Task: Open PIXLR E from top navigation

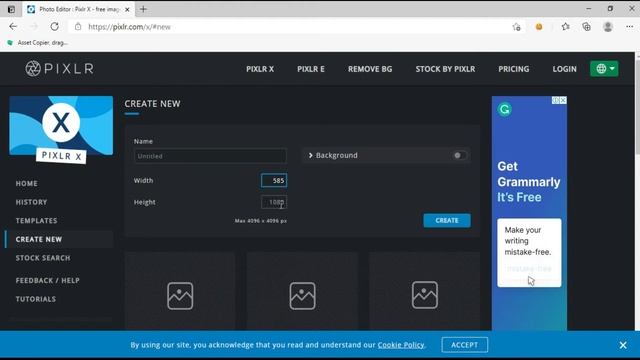Action: (x=311, y=69)
